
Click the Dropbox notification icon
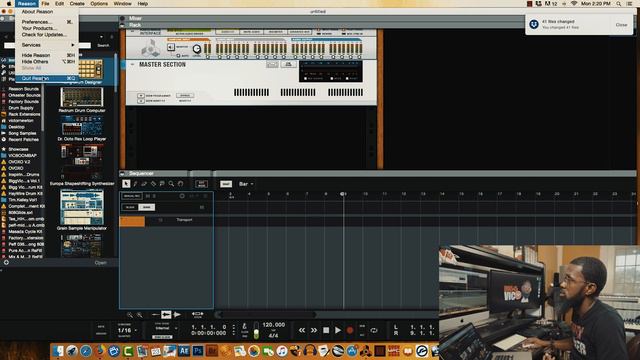click(534, 24)
